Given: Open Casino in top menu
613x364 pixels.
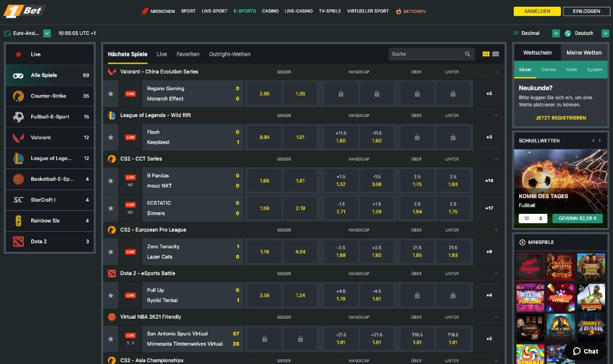Looking at the screenshot, I should pos(270,12).
